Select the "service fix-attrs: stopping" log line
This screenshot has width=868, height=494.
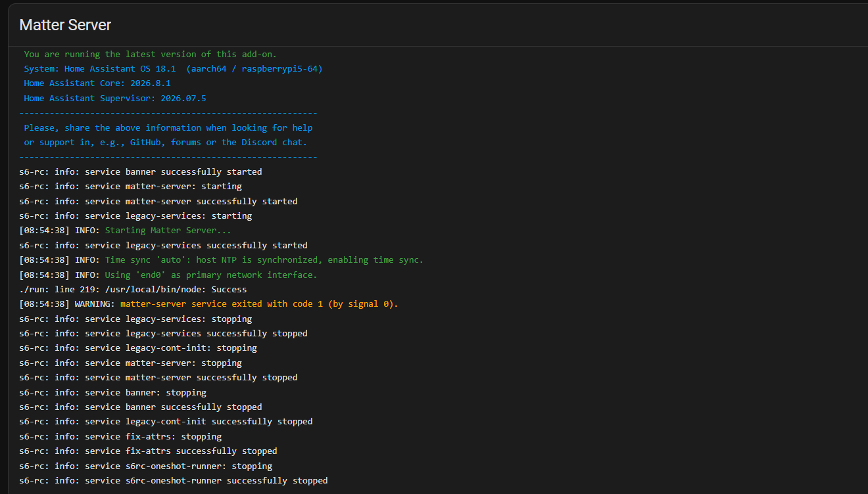[120, 436]
